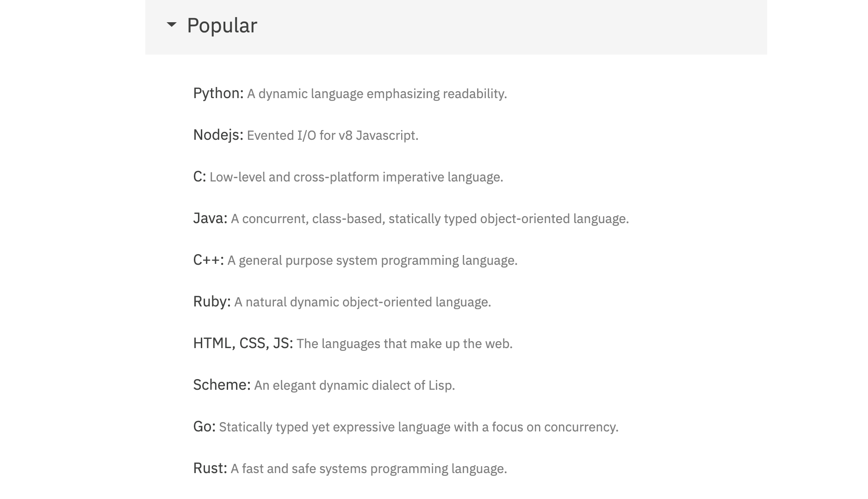Click the Java concurrent language description
The height and width of the screenshot is (499, 868).
click(430, 218)
